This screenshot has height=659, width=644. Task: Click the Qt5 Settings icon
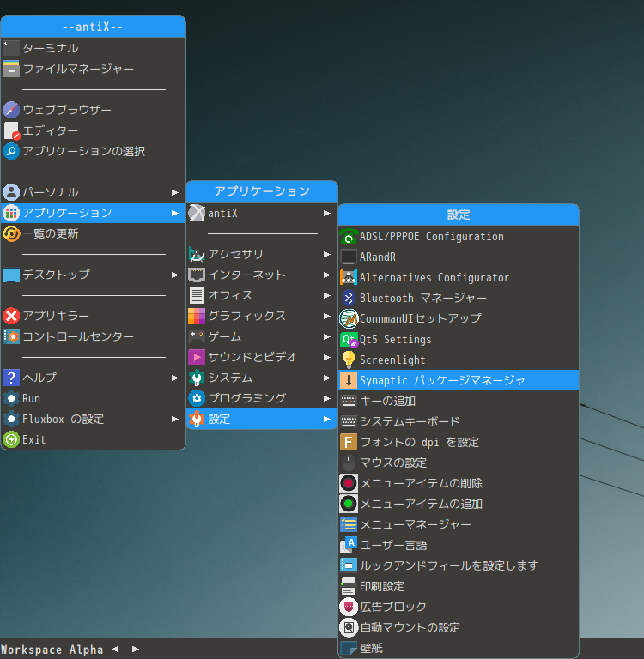point(349,339)
